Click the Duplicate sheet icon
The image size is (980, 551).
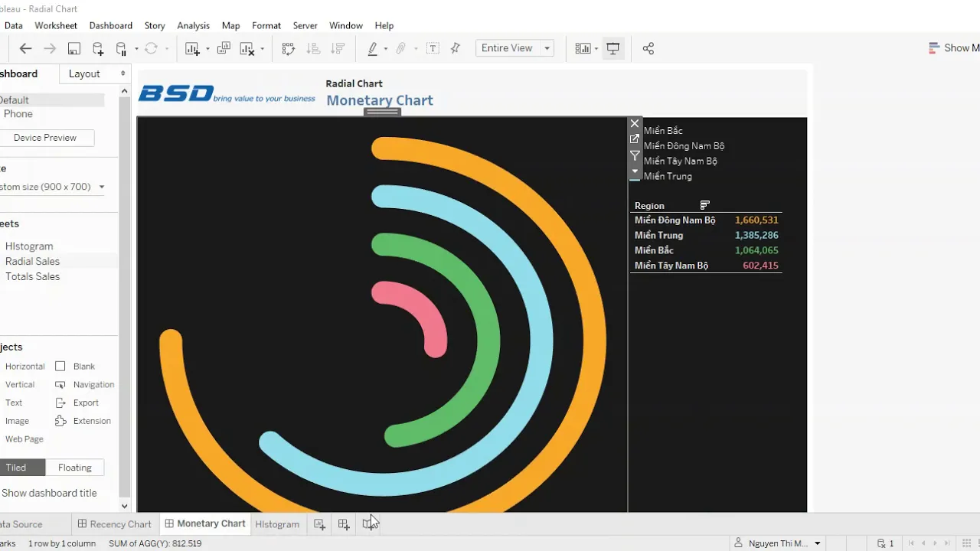click(x=224, y=48)
